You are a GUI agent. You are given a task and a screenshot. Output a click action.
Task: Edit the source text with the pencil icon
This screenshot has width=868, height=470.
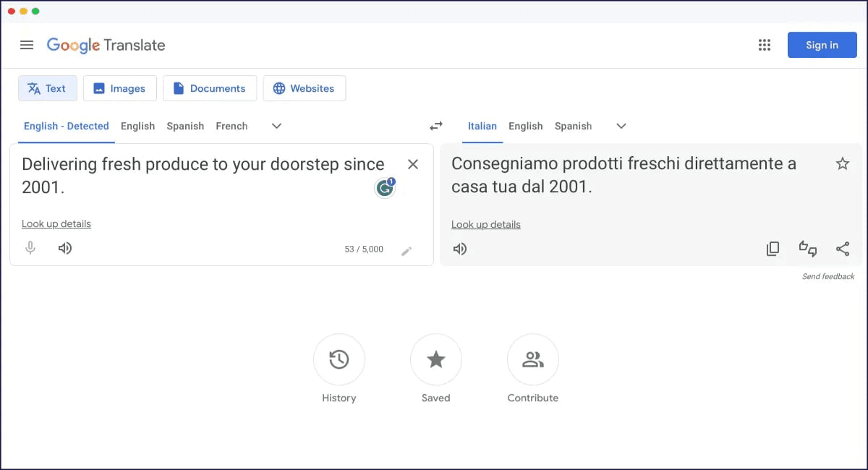click(407, 250)
